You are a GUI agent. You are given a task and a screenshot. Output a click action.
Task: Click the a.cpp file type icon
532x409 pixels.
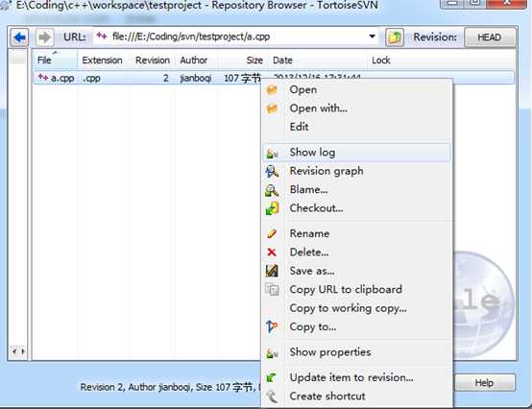pos(43,78)
